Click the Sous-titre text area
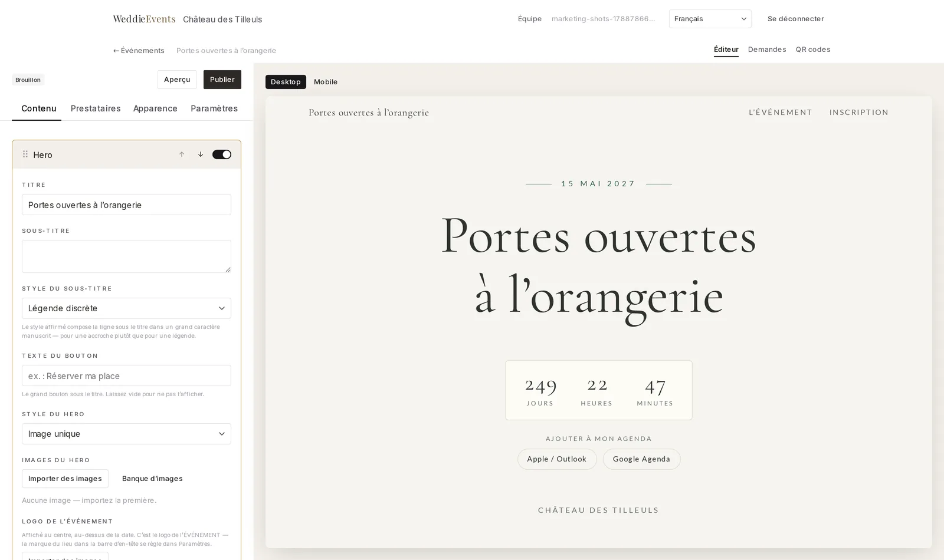The height and width of the screenshot is (560, 944). pyautogui.click(x=126, y=256)
